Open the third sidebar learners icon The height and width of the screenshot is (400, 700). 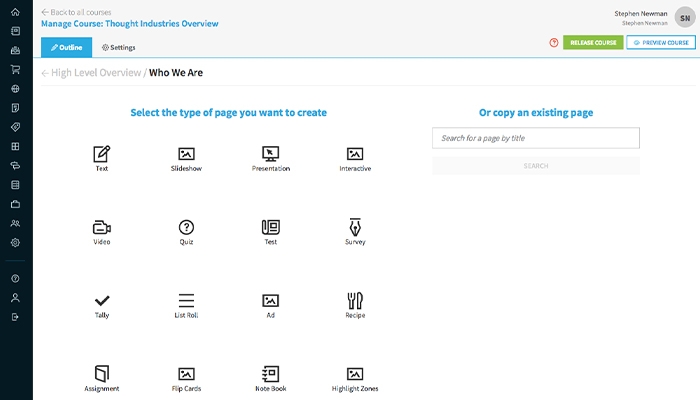click(15, 50)
